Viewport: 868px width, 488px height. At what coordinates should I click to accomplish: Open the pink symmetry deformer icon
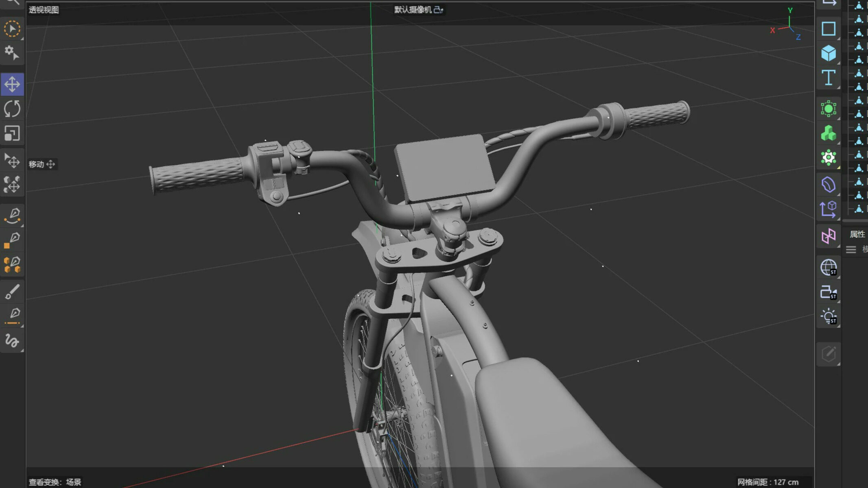(829, 236)
